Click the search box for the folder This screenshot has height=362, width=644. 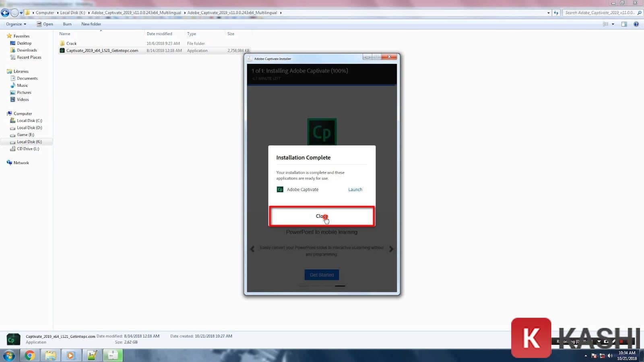click(x=600, y=13)
